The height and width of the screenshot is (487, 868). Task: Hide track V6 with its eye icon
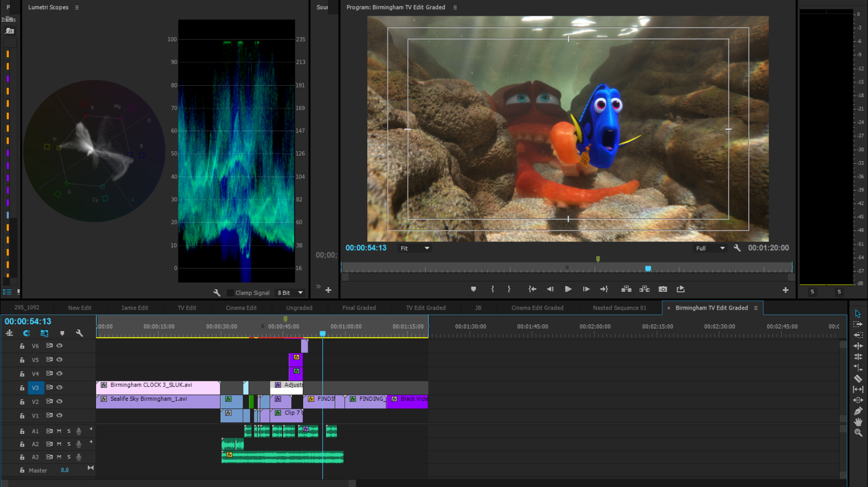60,345
